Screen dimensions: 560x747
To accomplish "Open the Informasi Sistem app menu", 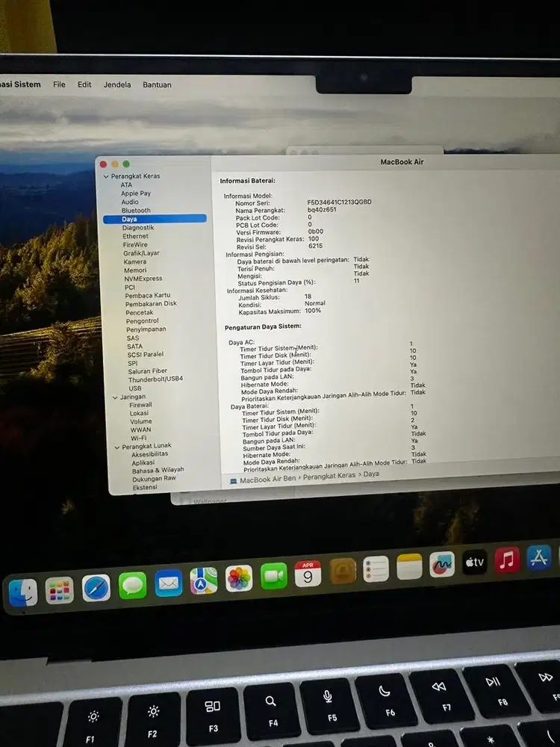I will pos(20,84).
